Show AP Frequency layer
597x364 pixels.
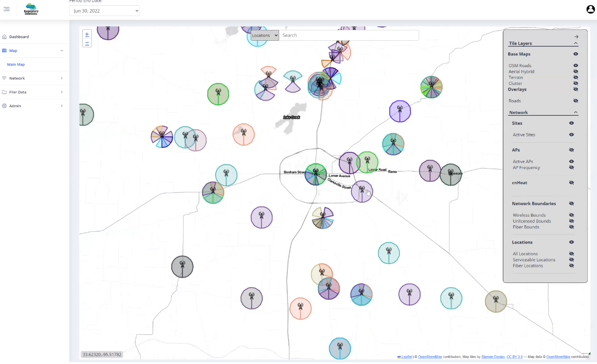pyautogui.click(x=571, y=167)
